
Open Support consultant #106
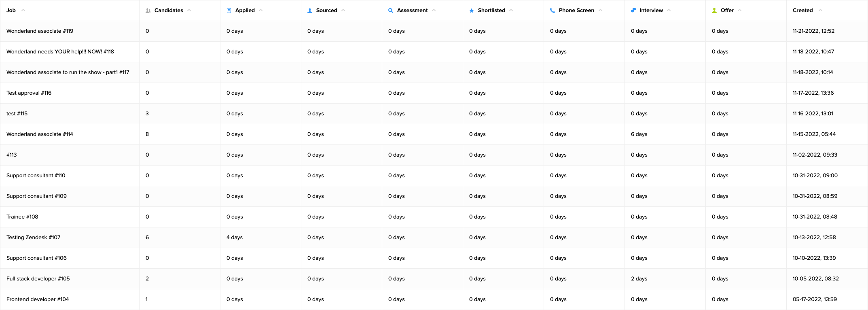click(x=36, y=258)
